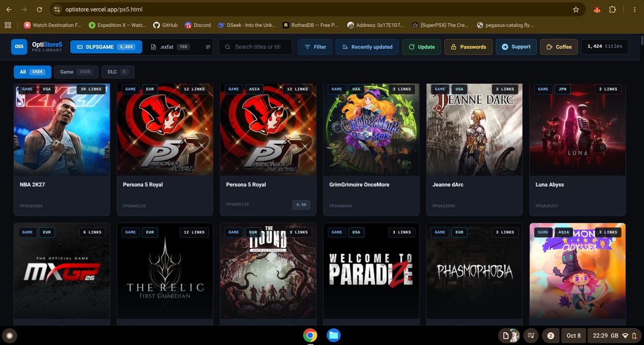
Task: Open the Discord bookmark
Action: [x=198, y=25]
